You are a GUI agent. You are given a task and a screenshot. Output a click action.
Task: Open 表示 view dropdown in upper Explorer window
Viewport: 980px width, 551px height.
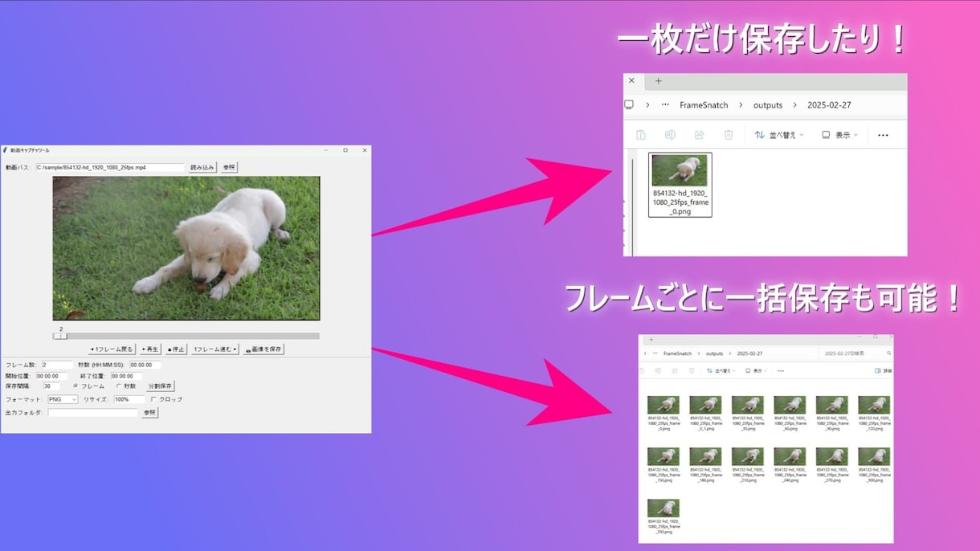(840, 135)
